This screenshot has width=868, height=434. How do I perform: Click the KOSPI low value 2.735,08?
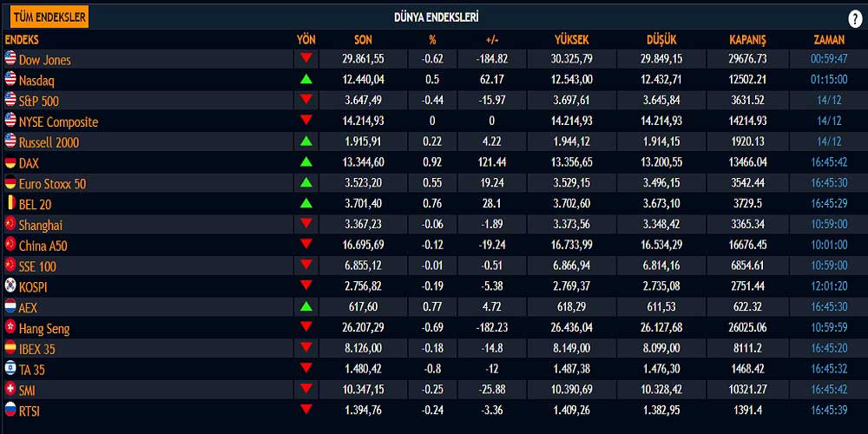point(661,286)
